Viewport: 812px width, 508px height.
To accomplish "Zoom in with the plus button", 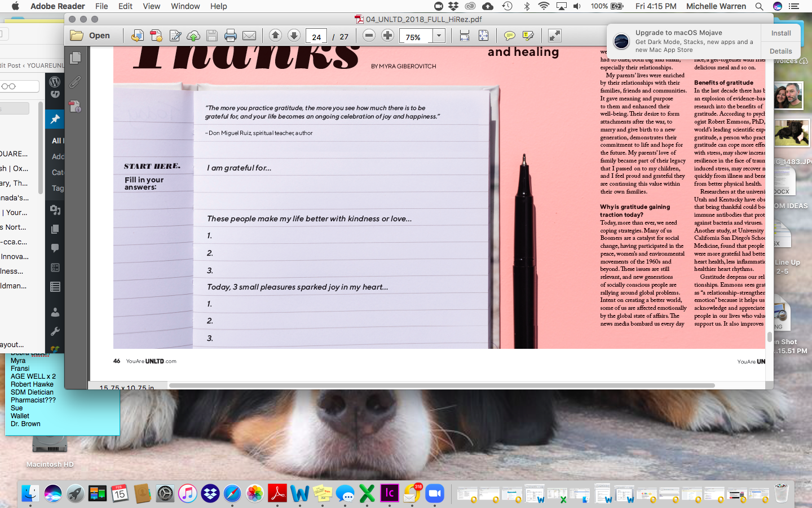I will 387,35.
